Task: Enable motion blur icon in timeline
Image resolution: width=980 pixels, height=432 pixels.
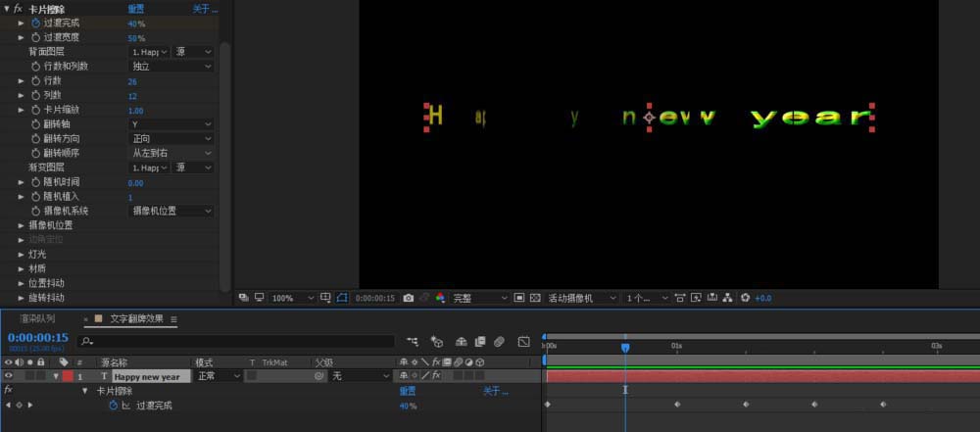Action: 499,341
